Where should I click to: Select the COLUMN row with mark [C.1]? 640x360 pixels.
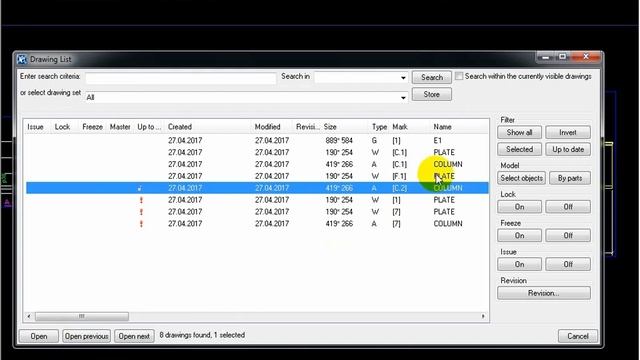pyautogui.click(x=257, y=164)
